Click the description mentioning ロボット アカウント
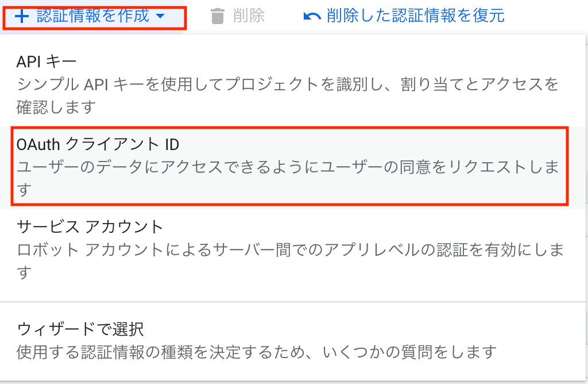The width and height of the screenshot is (588, 384). point(290,261)
